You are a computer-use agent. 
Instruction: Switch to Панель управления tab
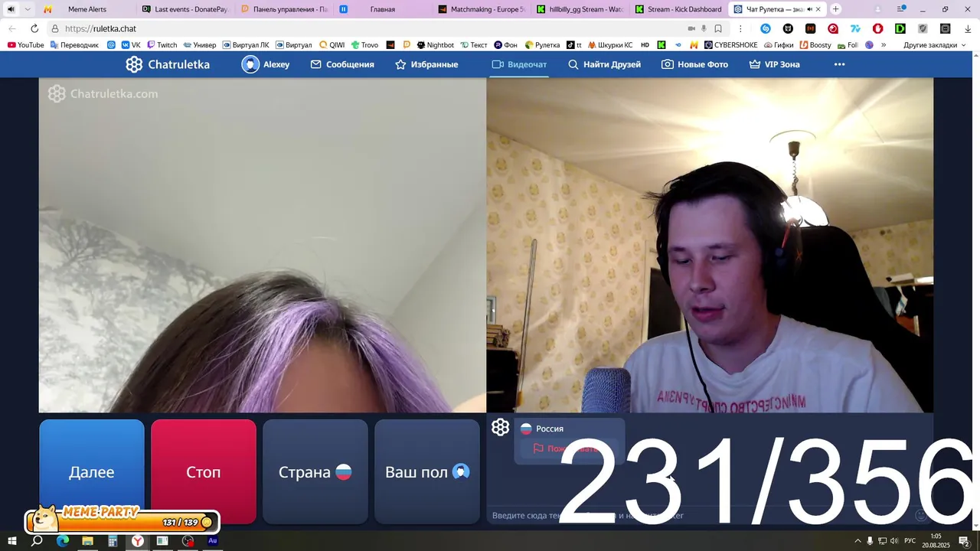[x=283, y=9]
